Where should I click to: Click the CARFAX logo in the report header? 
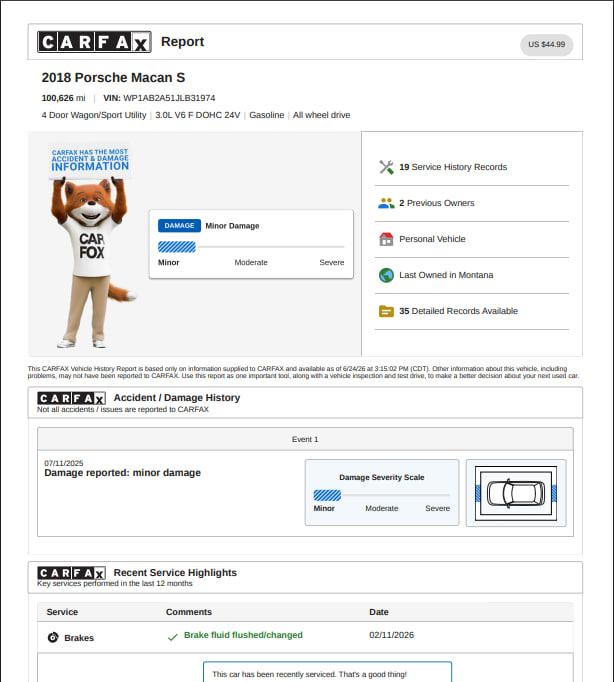point(94,42)
